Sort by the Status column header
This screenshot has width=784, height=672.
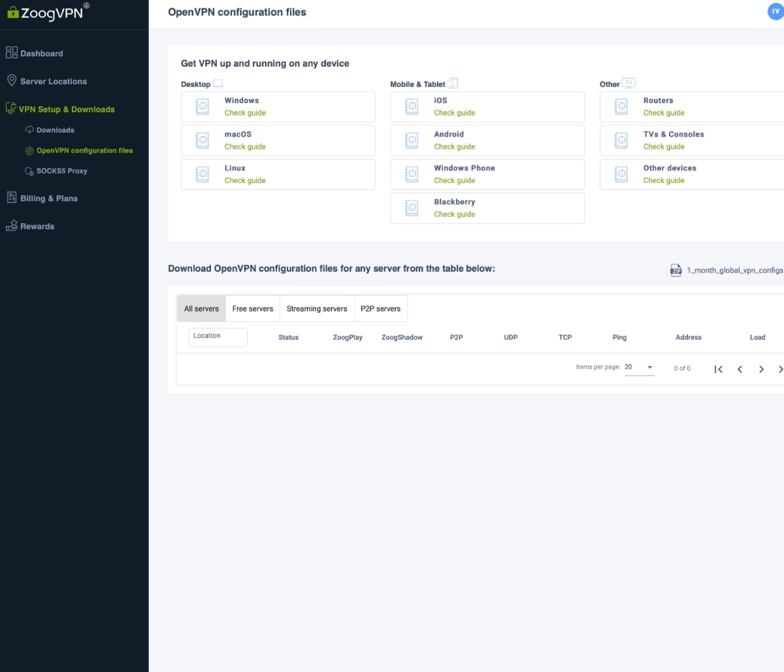point(288,338)
